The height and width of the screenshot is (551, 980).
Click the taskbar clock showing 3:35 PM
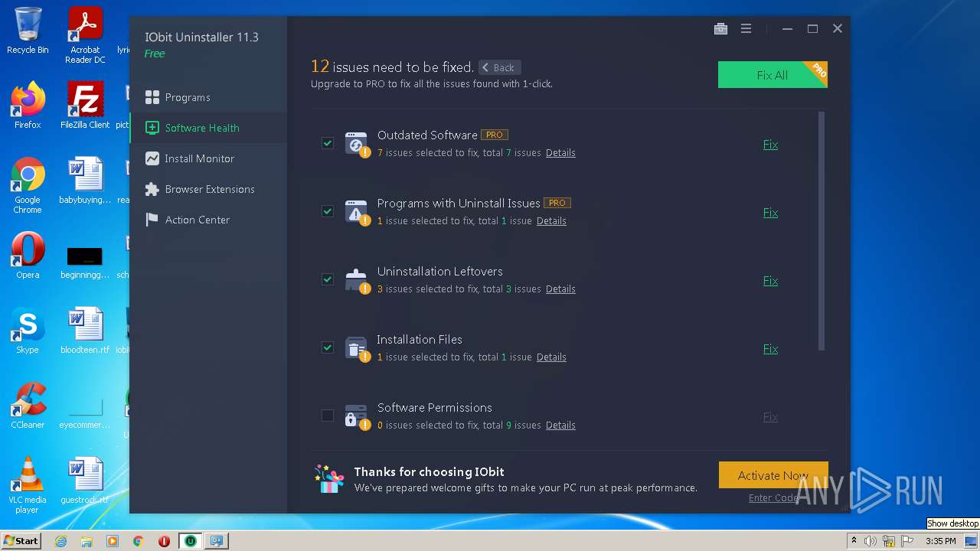pos(940,541)
